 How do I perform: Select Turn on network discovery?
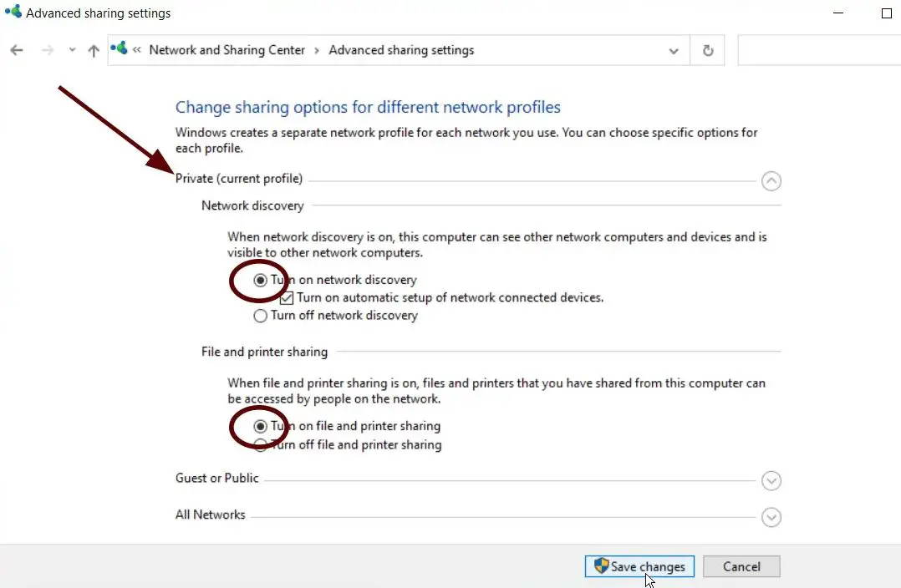pos(261,280)
